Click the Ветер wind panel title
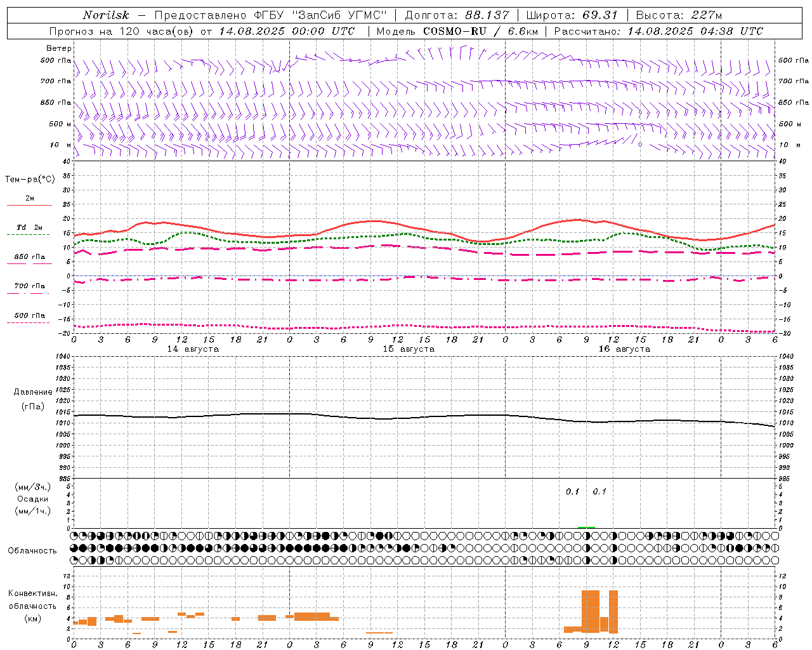The height and width of the screenshot is (650, 812). click(59, 48)
